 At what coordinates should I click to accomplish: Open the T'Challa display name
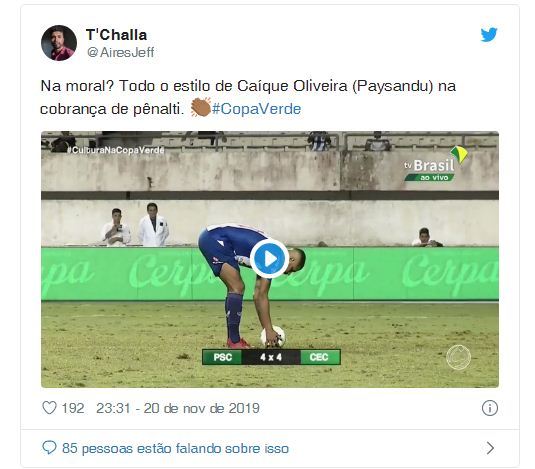116,35
